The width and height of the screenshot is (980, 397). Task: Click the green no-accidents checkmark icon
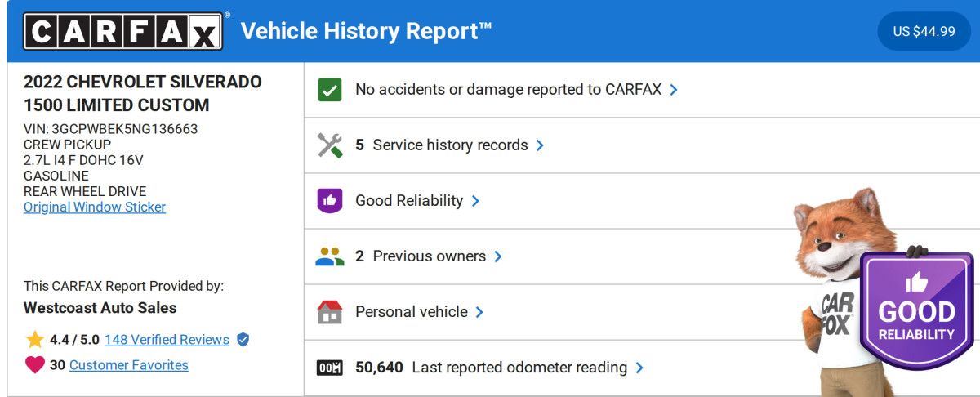tap(329, 90)
